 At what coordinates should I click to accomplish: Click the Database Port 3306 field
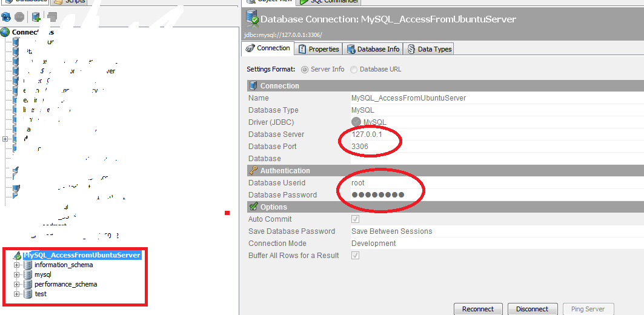497,147
